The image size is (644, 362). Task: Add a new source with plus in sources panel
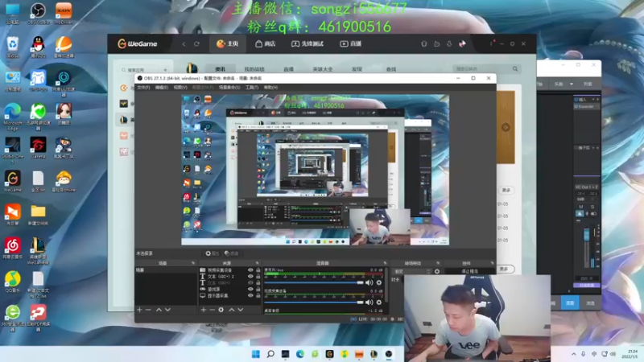(204, 310)
